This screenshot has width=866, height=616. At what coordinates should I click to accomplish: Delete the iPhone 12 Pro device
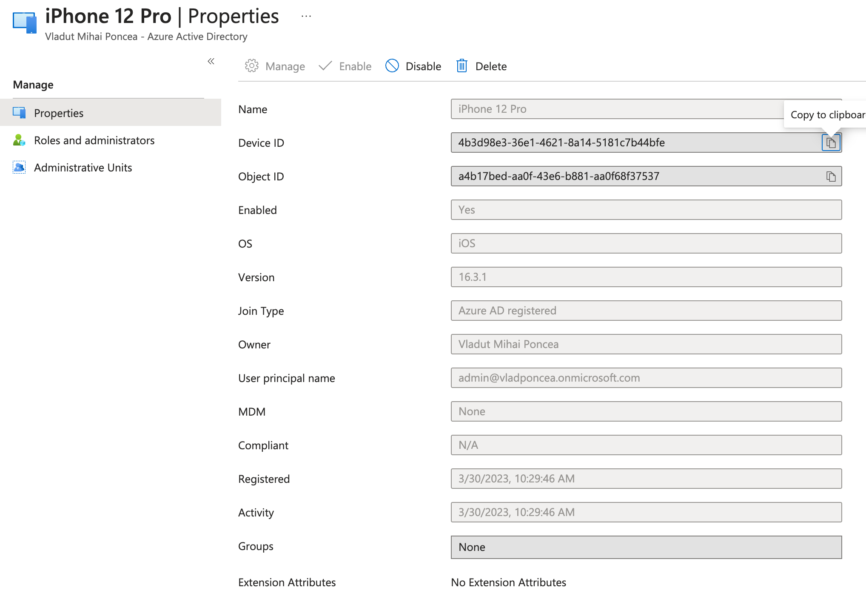click(x=481, y=66)
